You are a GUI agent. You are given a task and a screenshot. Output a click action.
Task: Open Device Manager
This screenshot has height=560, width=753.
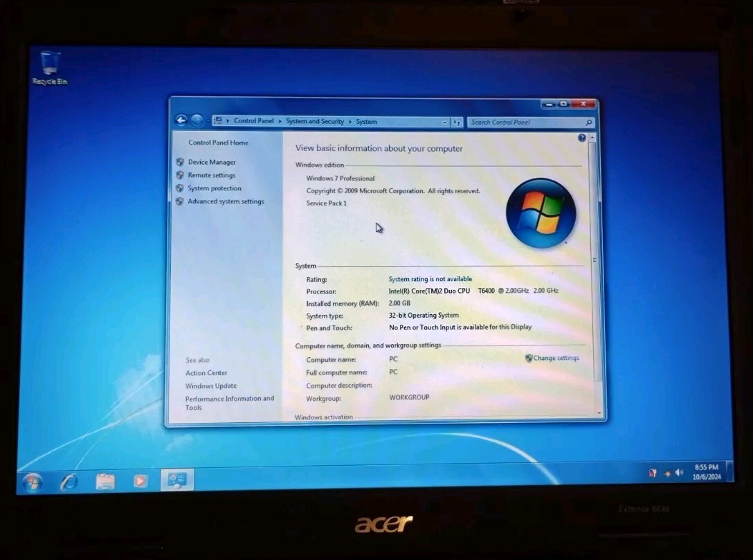tap(212, 163)
